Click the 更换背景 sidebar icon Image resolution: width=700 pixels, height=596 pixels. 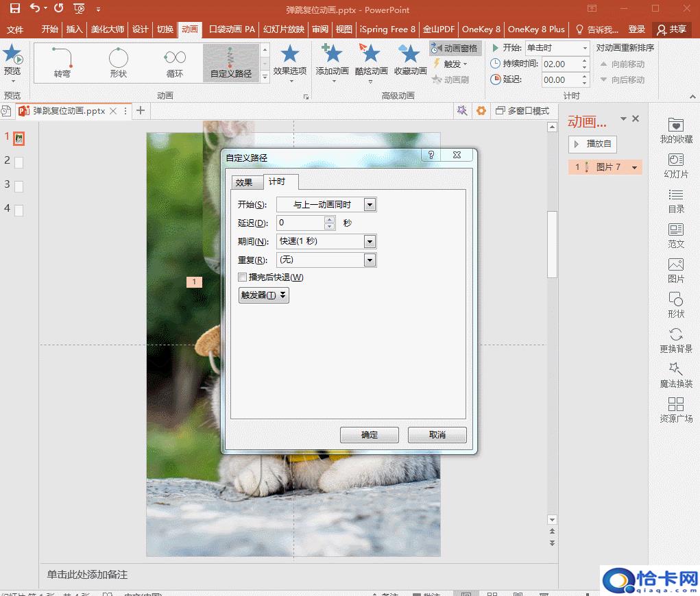coord(676,340)
